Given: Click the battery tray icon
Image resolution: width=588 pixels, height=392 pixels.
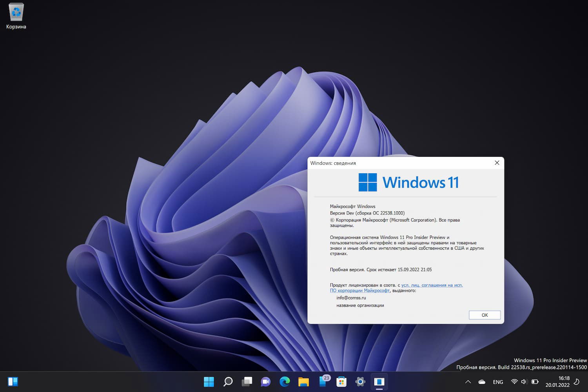Looking at the screenshot, I should coord(535,381).
